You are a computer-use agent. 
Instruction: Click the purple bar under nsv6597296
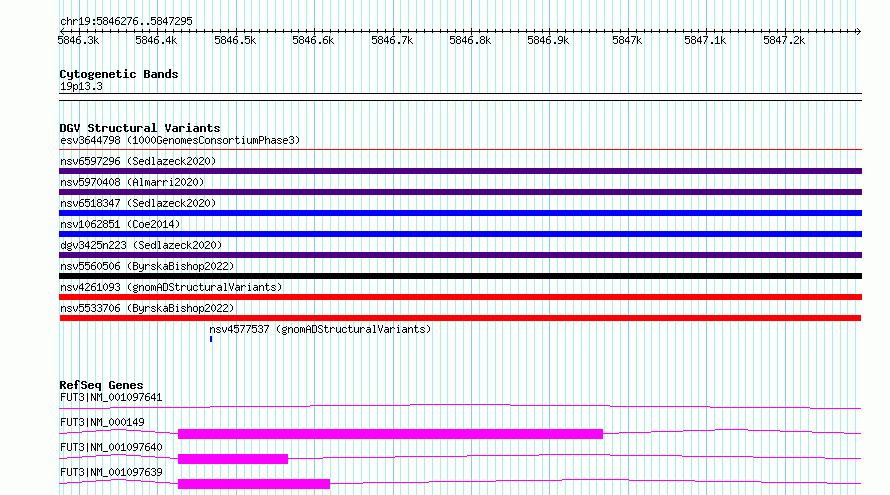460,171
